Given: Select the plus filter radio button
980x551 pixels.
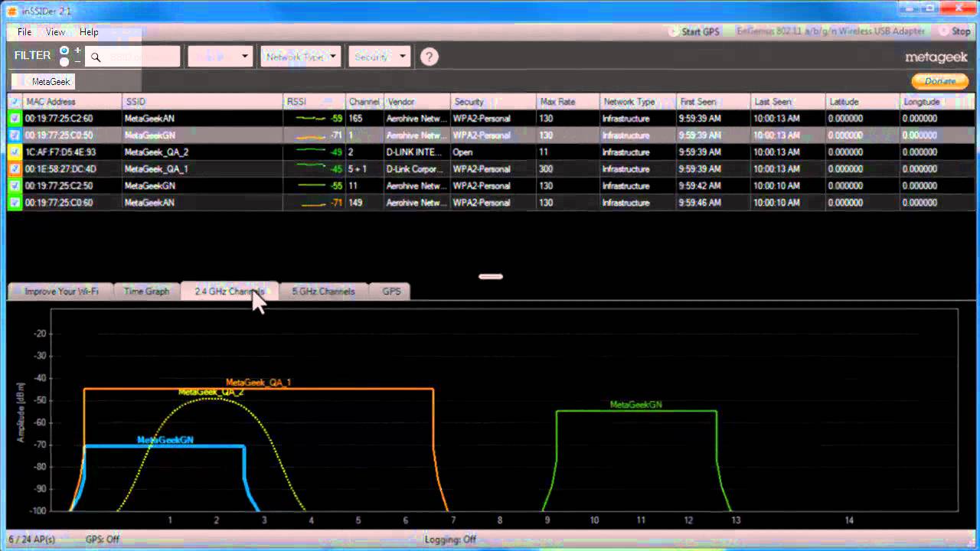Looking at the screenshot, I should (x=64, y=51).
